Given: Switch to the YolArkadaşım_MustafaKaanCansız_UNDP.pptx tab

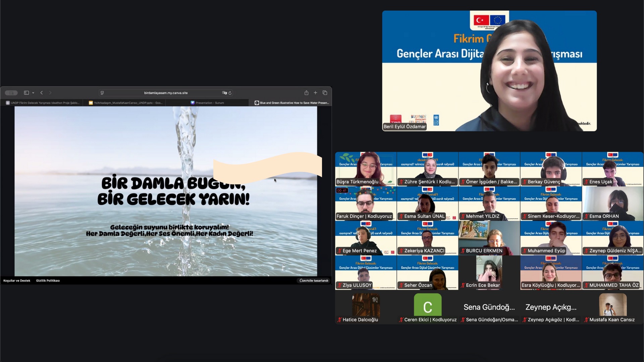Looking at the screenshot, I should pos(125,103).
